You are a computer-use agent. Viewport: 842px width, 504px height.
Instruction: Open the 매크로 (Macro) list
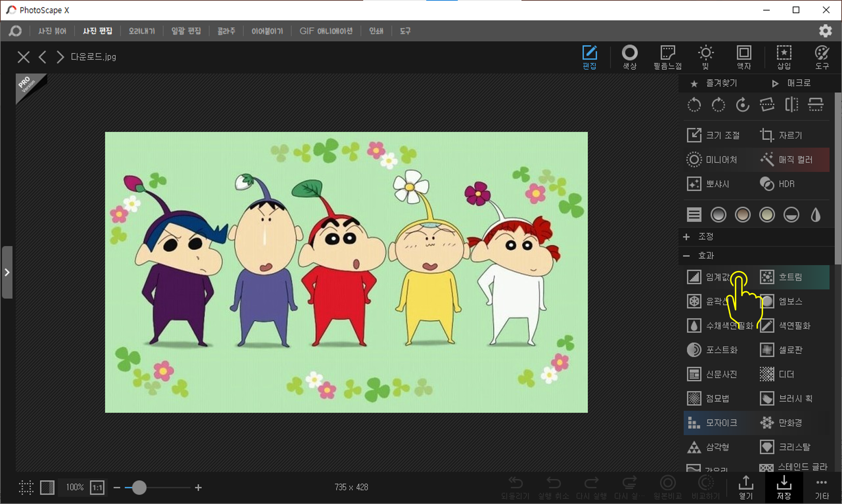pos(791,83)
